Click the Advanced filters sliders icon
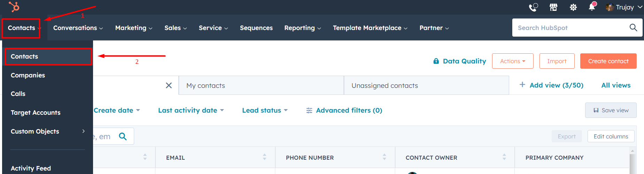The image size is (644, 174). click(x=309, y=111)
